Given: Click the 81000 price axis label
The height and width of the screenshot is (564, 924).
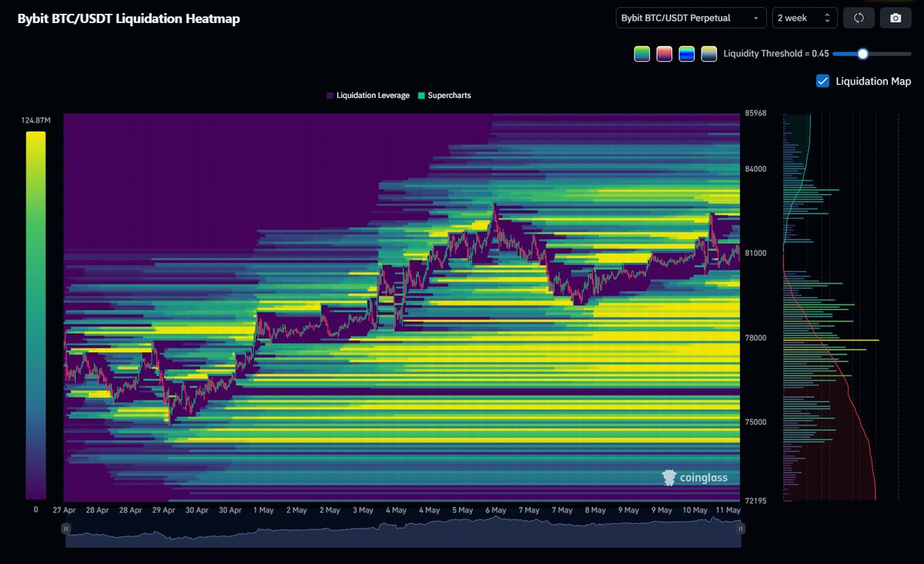Looking at the screenshot, I should tap(755, 253).
